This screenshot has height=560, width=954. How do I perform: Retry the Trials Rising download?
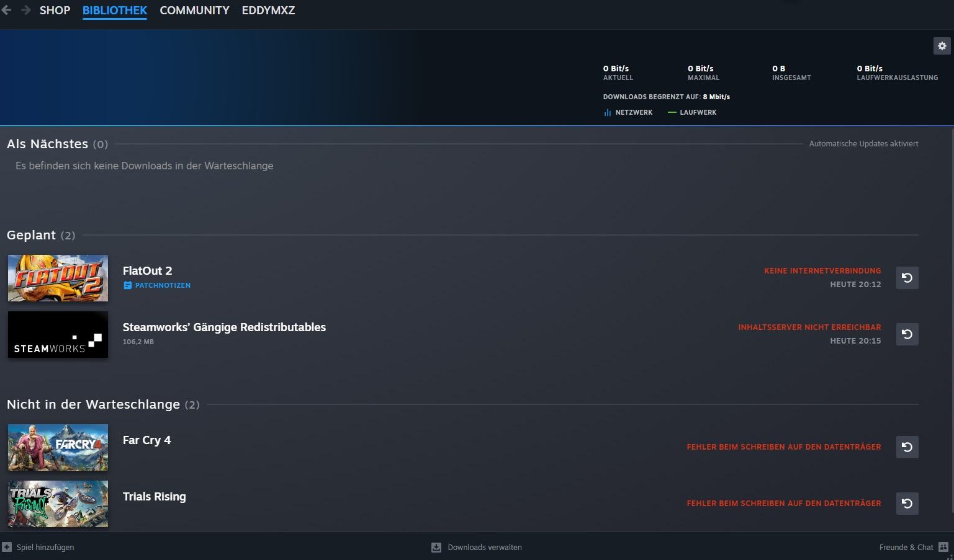[x=907, y=504]
